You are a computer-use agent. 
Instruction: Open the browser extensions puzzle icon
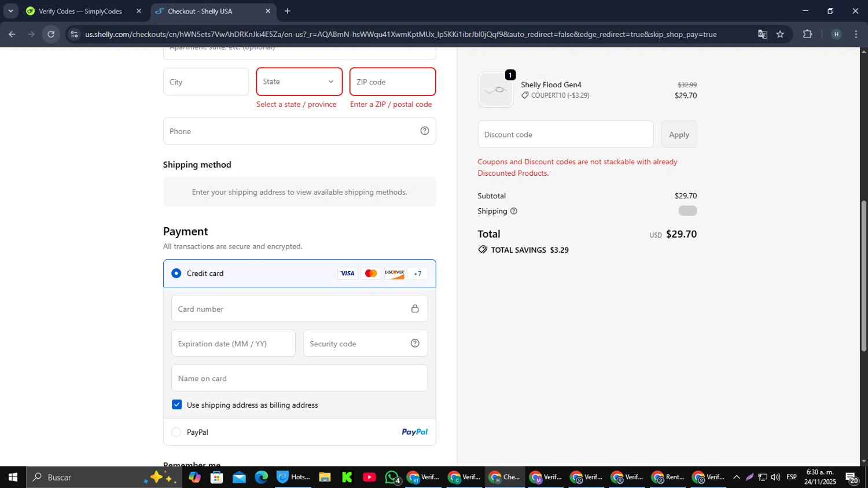808,34
